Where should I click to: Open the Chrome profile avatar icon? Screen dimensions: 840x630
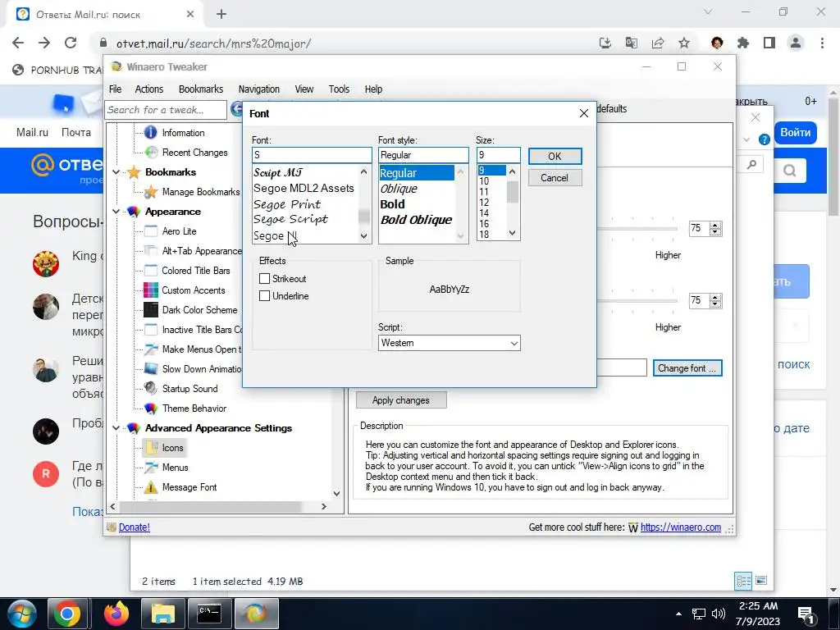click(x=796, y=43)
